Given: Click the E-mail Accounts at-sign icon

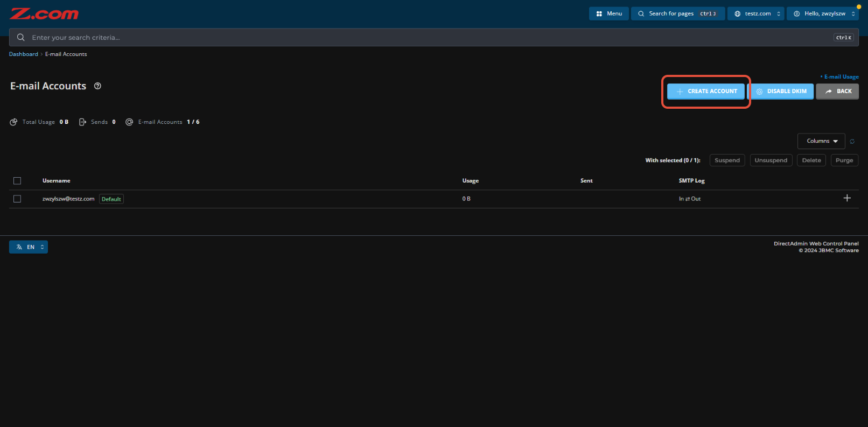Looking at the screenshot, I should pyautogui.click(x=129, y=122).
